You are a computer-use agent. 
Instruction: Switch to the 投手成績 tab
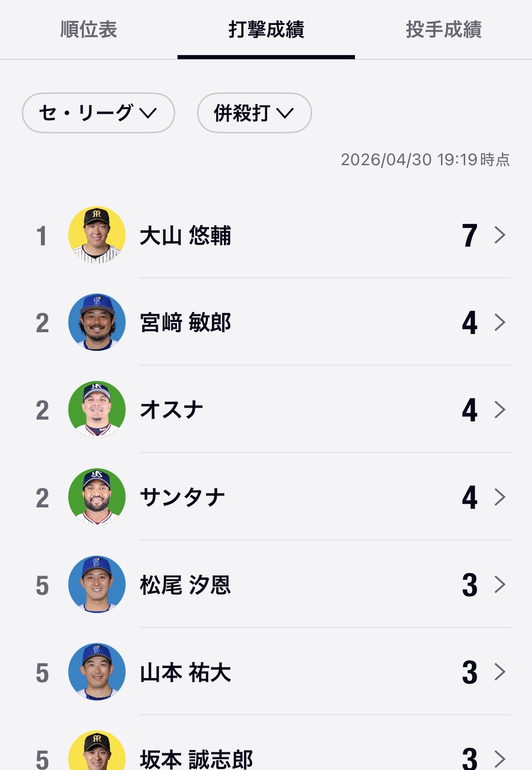[443, 30]
